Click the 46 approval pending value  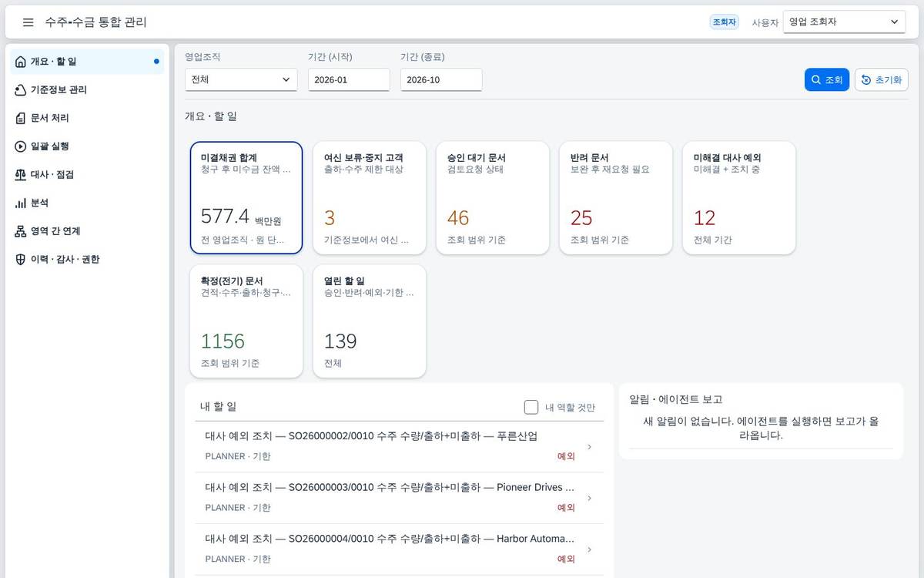tap(458, 217)
